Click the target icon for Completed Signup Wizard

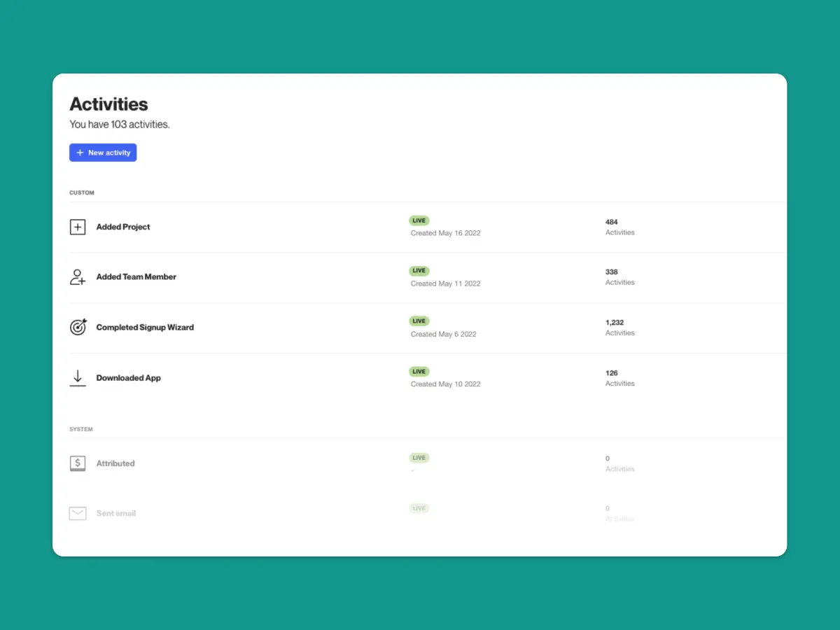click(78, 327)
